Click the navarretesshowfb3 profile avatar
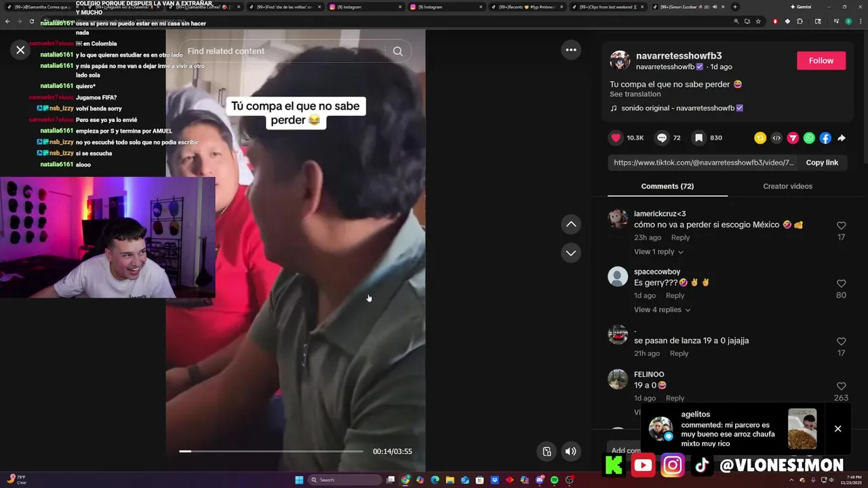 click(x=620, y=60)
